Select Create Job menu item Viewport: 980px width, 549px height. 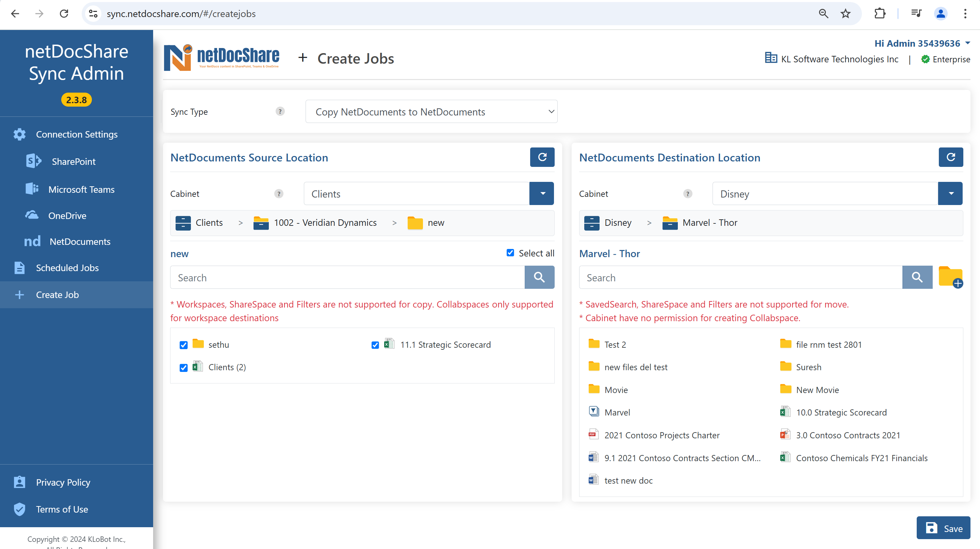[57, 294]
